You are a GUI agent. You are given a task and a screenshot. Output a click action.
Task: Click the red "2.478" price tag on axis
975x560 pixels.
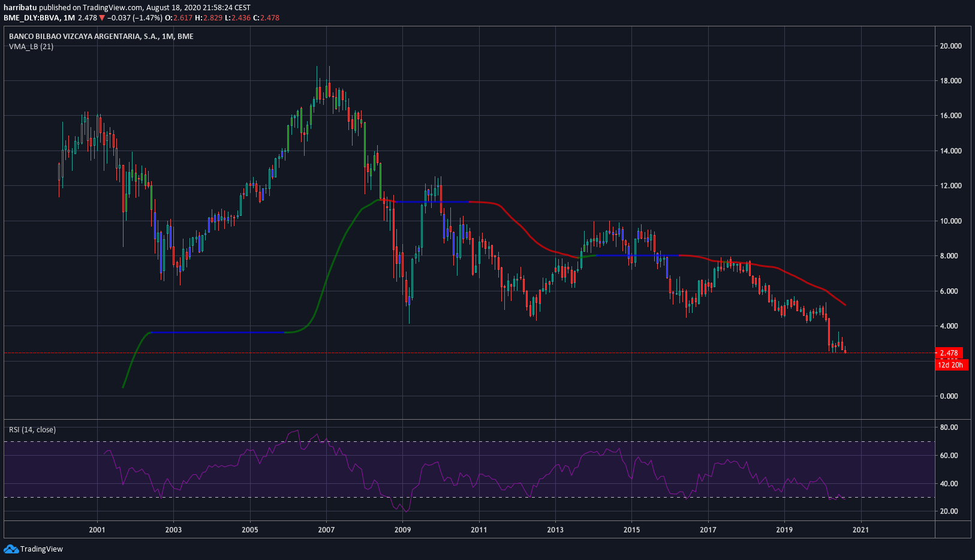pyautogui.click(x=949, y=353)
